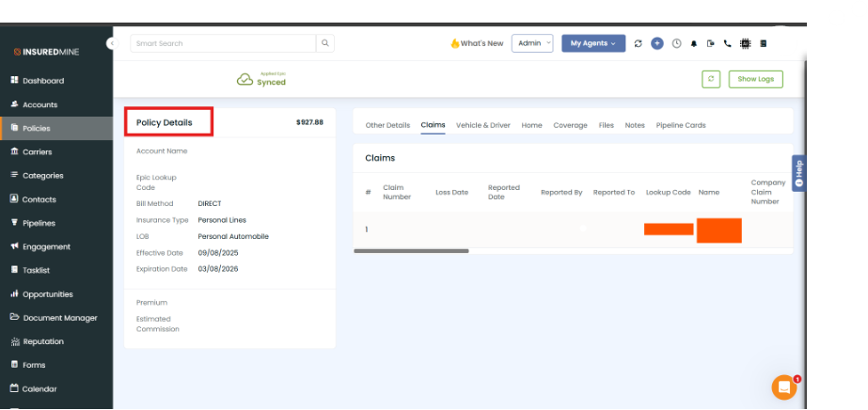Click the AI chip icon
This screenshot has width=868, height=410.
745,43
